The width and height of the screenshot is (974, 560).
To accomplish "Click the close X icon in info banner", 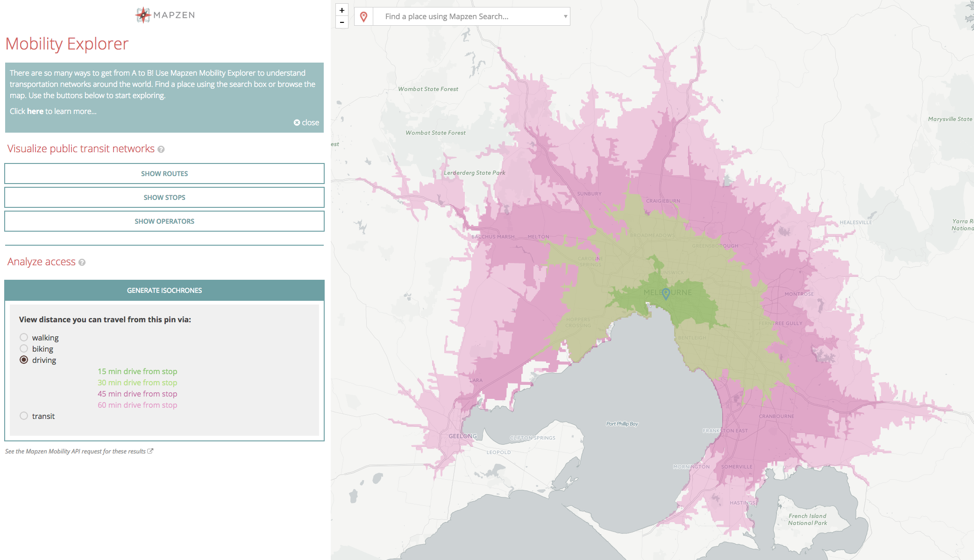I will click(x=297, y=122).
